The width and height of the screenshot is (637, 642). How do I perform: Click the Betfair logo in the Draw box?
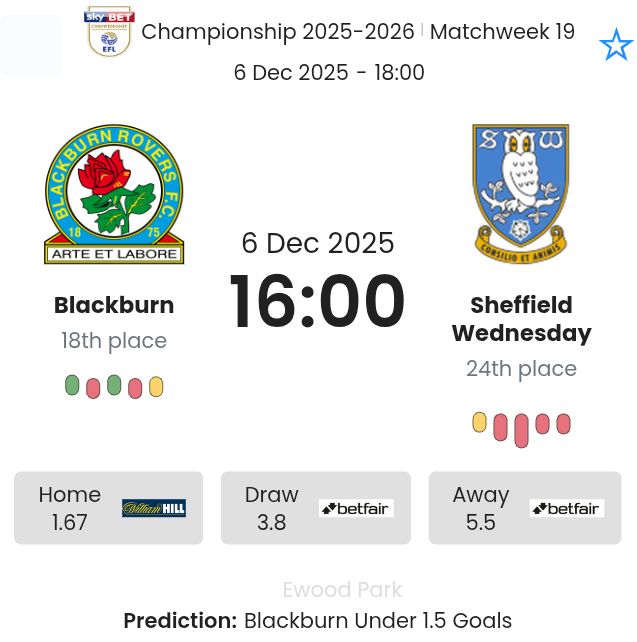(x=356, y=508)
